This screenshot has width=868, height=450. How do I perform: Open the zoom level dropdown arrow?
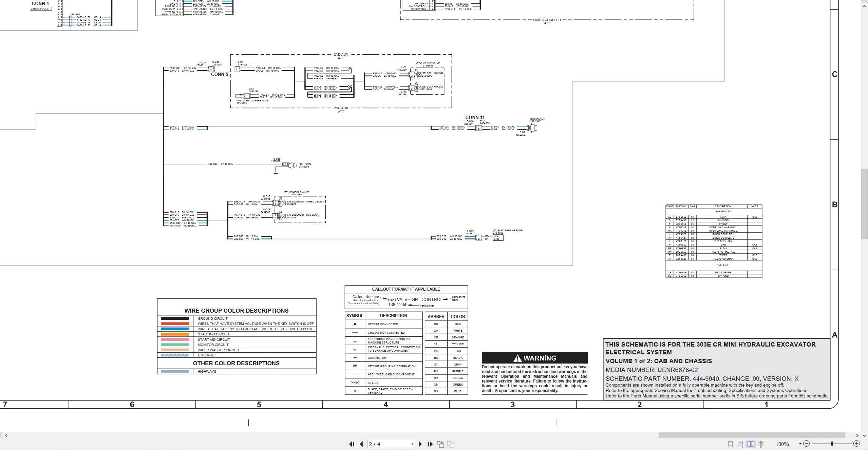coord(800,444)
